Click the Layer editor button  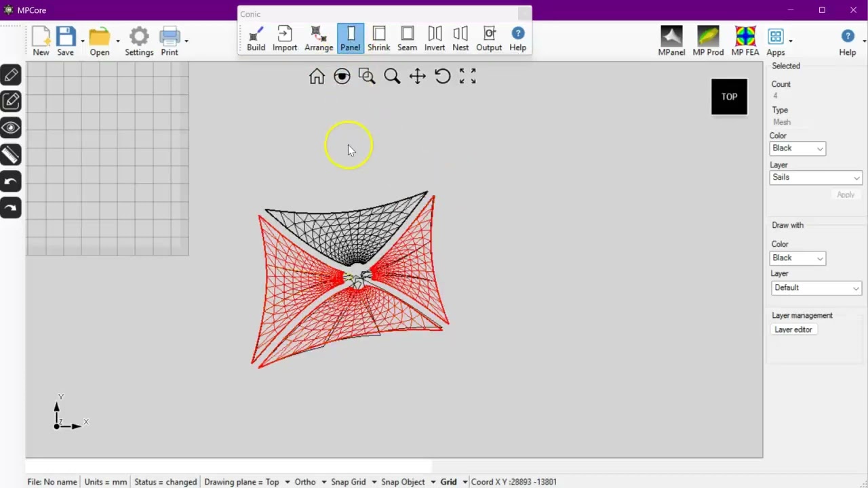793,329
